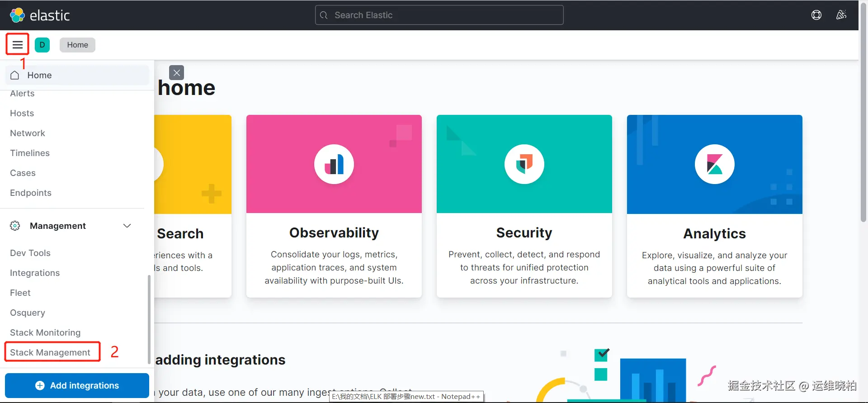Image resolution: width=868 pixels, height=403 pixels.
Task: Go to Alerts in sidebar
Action: click(x=22, y=94)
